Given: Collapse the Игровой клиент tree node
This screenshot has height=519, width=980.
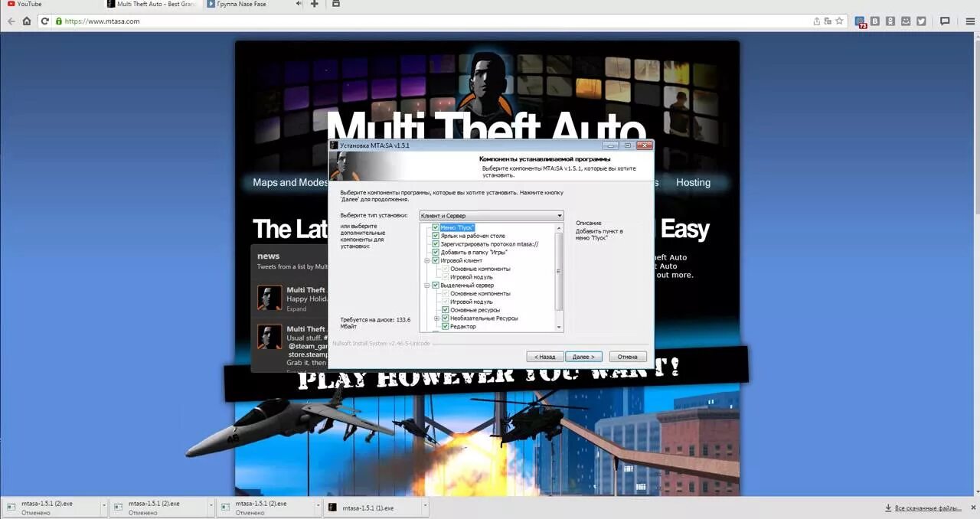Looking at the screenshot, I should (x=426, y=260).
